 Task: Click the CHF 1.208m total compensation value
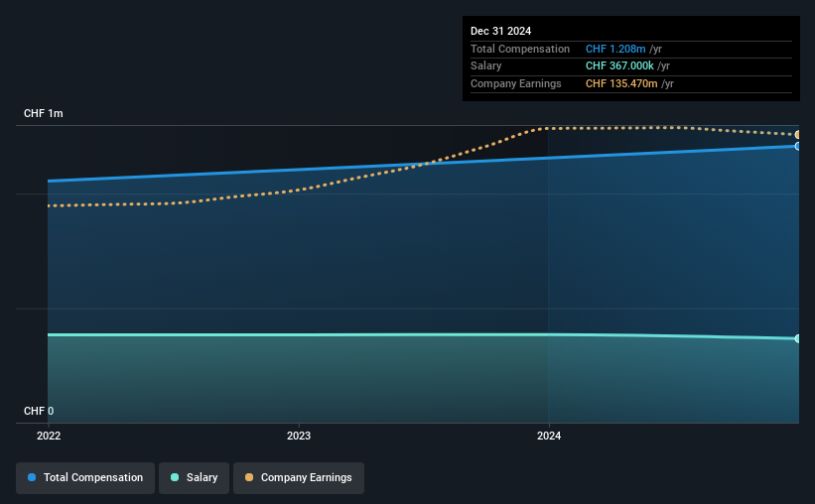click(615, 49)
